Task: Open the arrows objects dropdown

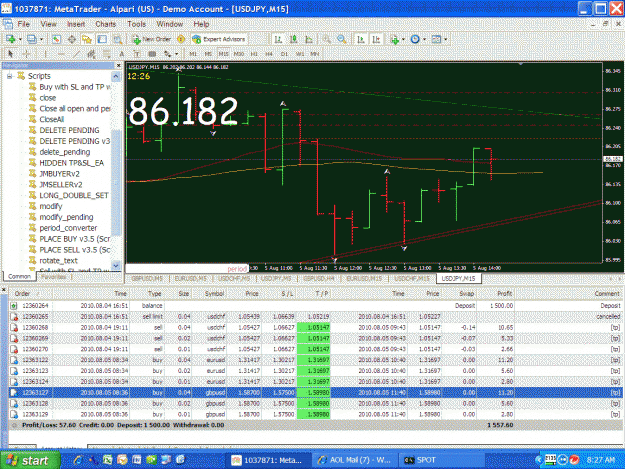Action: tap(177, 53)
